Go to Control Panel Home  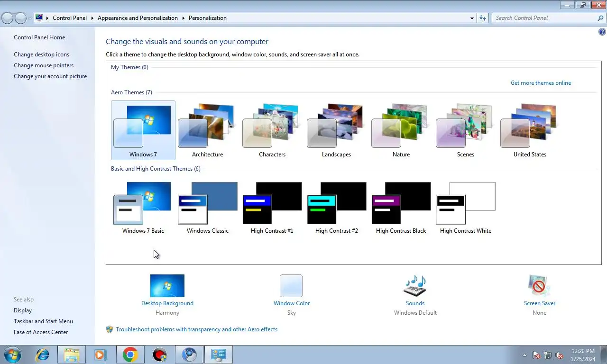(x=39, y=37)
